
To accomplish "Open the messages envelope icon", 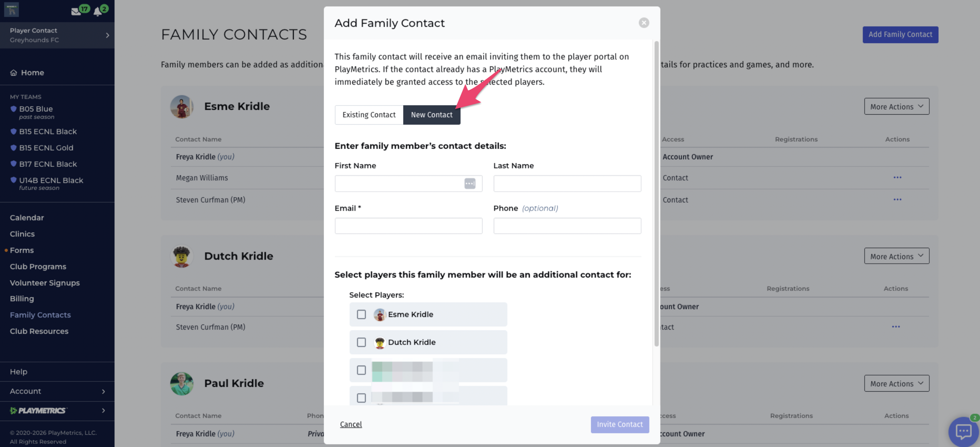I will 76,11.
